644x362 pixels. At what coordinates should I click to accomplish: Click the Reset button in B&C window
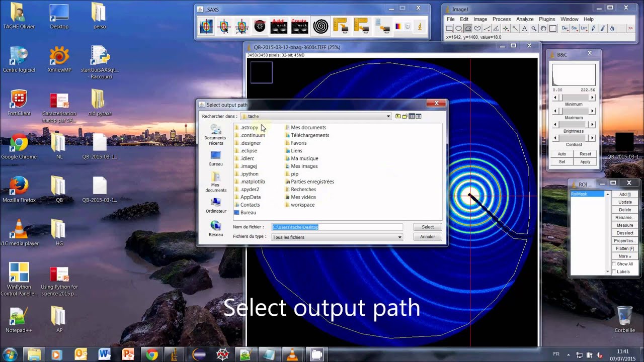585,154
